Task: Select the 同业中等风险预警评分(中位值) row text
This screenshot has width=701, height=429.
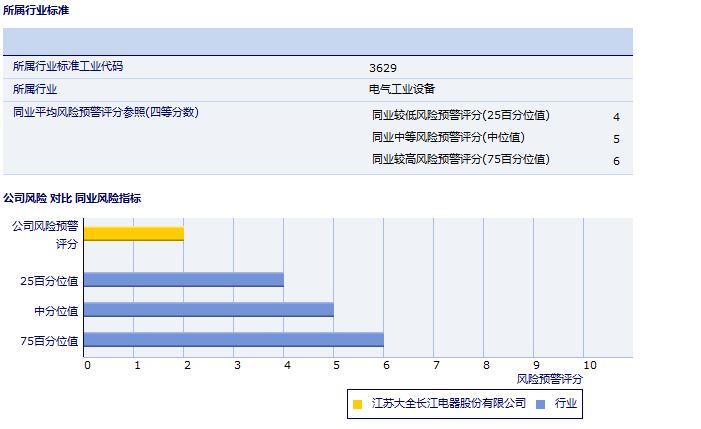Action: click(x=447, y=137)
